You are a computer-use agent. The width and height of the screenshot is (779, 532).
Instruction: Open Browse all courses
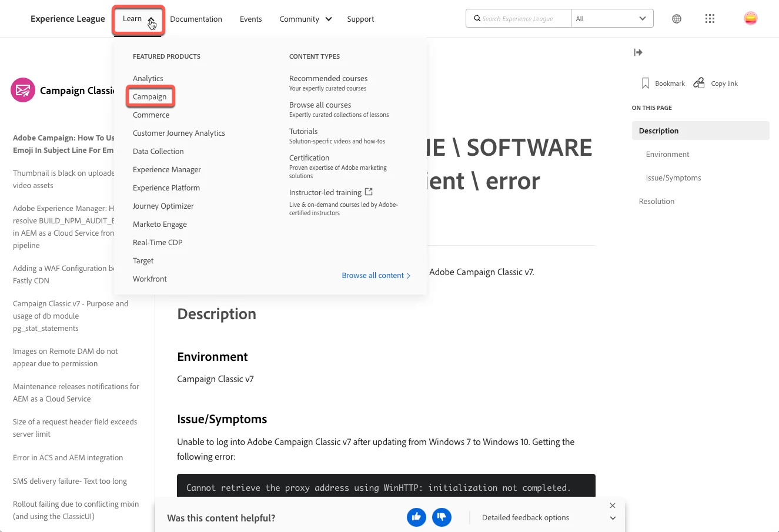(320, 105)
